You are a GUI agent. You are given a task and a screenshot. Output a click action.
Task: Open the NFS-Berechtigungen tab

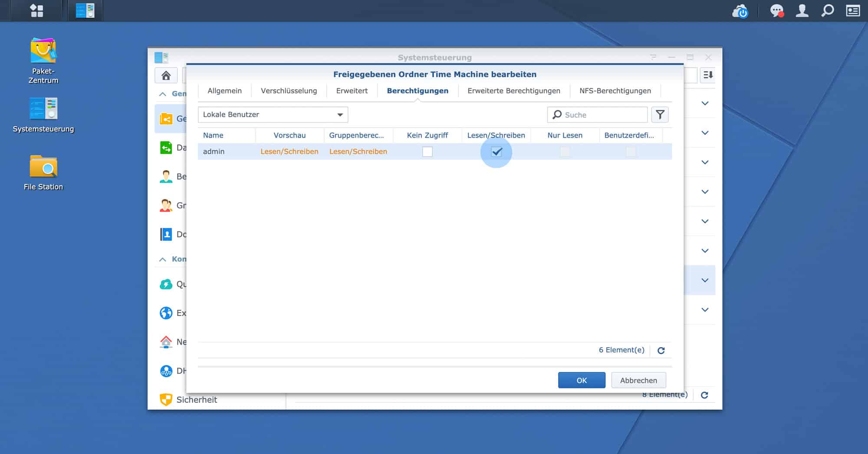pyautogui.click(x=615, y=91)
